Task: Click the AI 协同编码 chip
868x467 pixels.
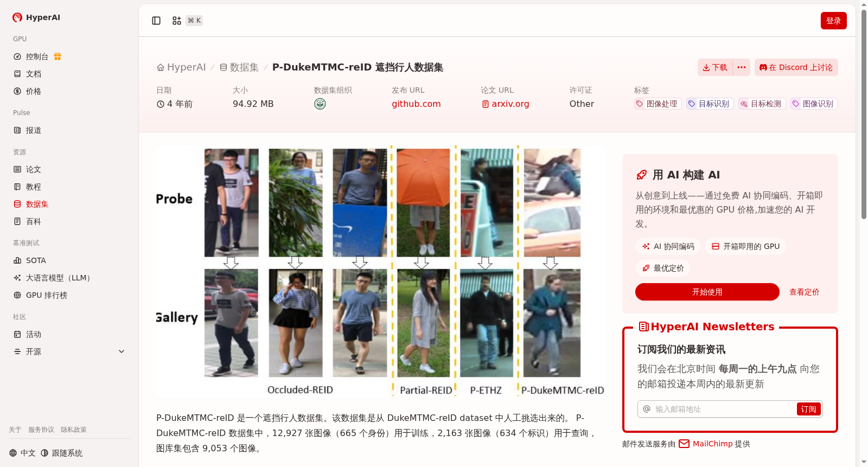Action: tap(668, 246)
